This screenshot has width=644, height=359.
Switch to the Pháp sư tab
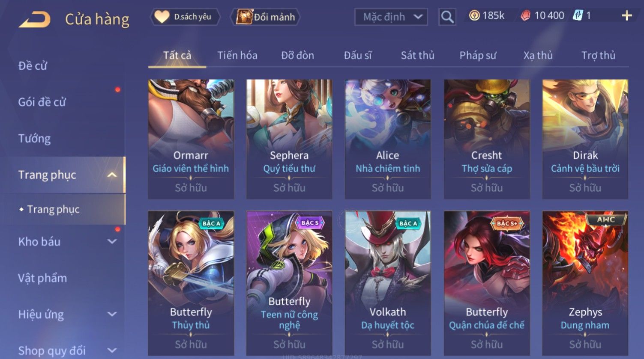click(x=478, y=55)
